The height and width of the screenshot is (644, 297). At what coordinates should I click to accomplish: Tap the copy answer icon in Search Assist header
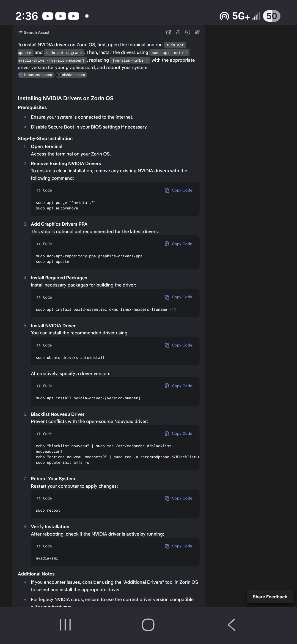point(169,32)
